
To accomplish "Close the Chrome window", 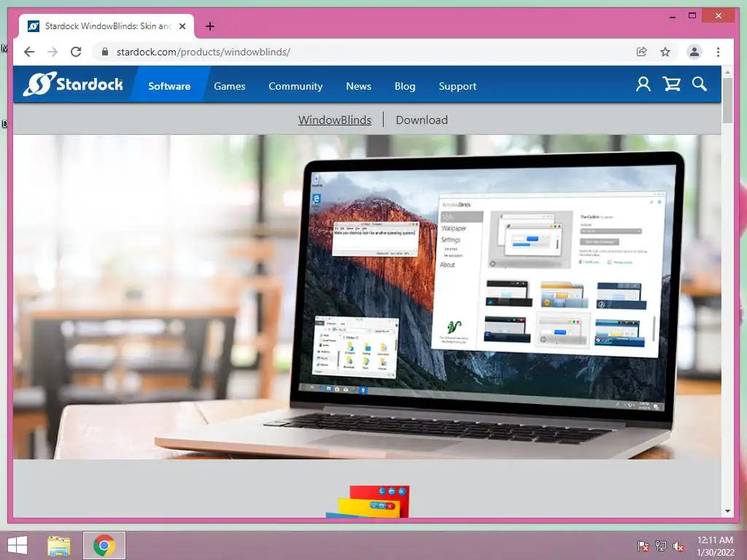I will tap(719, 16).
